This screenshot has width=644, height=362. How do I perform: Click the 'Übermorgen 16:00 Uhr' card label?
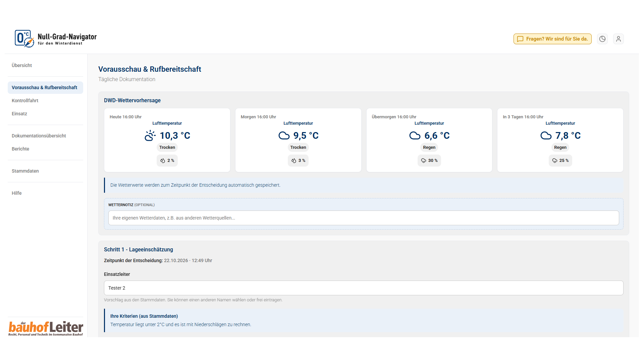pos(394,117)
